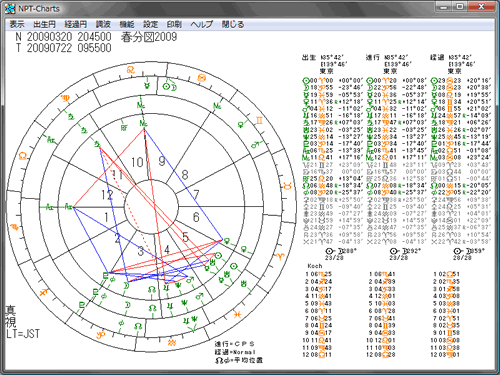Screen dimensions: 500x375
Task: Click the natal date line N 20090320 204500
Action: [x=63, y=37]
